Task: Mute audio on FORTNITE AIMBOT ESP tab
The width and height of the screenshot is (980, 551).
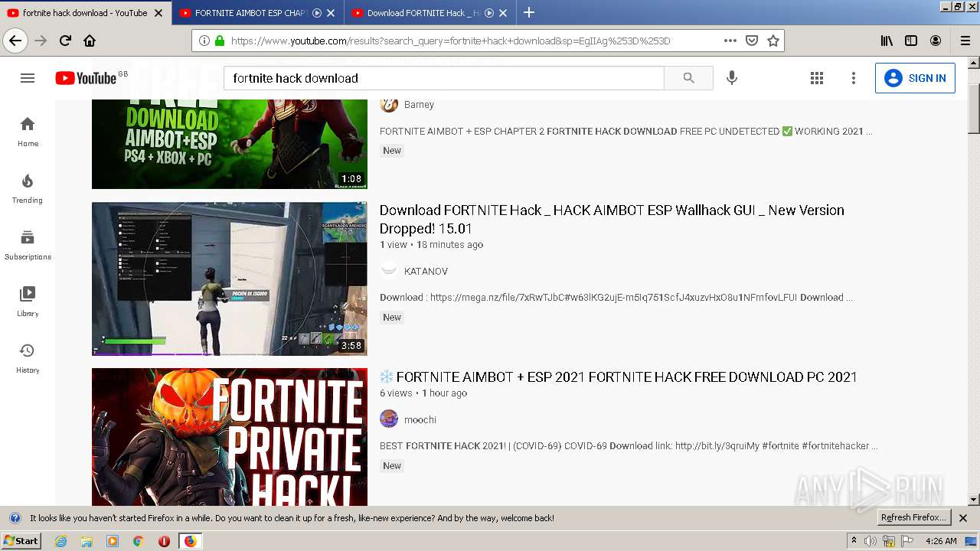Action: point(317,13)
